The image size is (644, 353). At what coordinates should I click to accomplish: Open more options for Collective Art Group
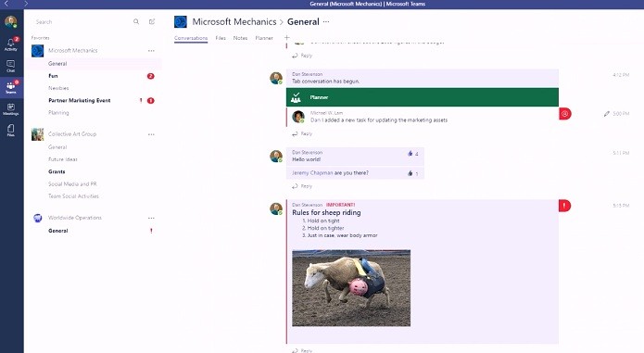151,134
